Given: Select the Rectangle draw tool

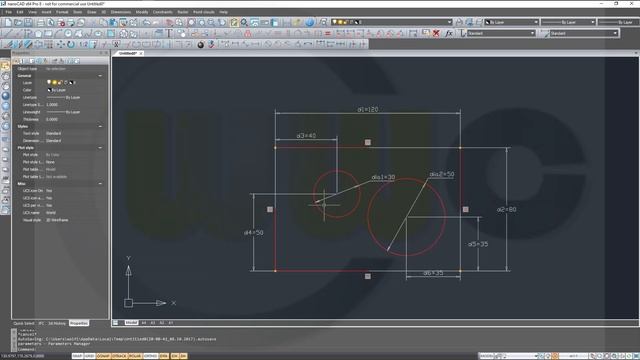Looking at the screenshot, I should pyautogui.click(x=48, y=33).
